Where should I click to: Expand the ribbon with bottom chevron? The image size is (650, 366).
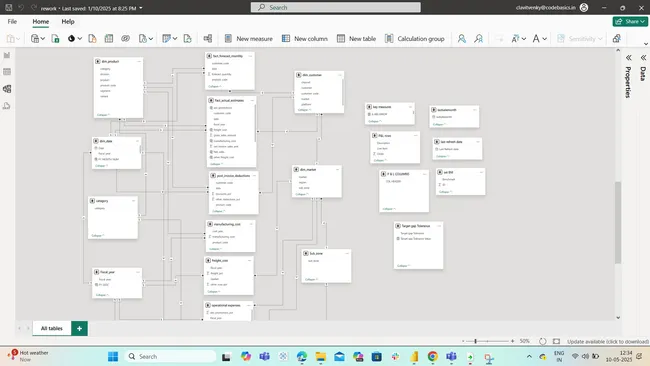(x=645, y=44)
